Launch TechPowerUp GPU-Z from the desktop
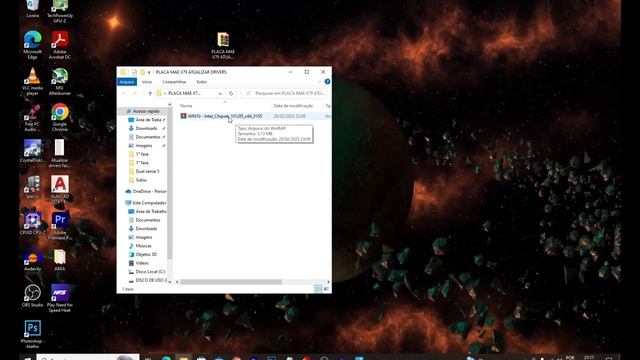 (x=60, y=10)
